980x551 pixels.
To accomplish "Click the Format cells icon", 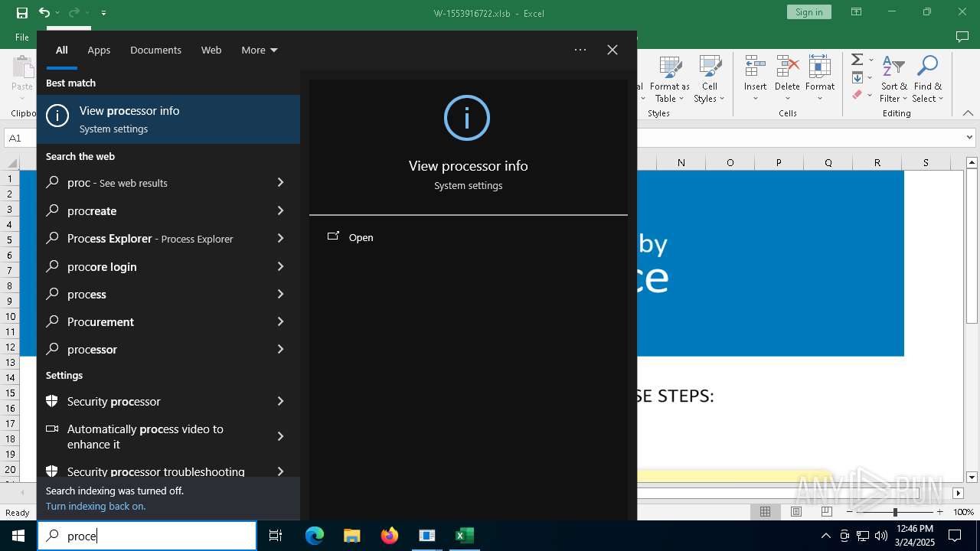I will click(820, 80).
